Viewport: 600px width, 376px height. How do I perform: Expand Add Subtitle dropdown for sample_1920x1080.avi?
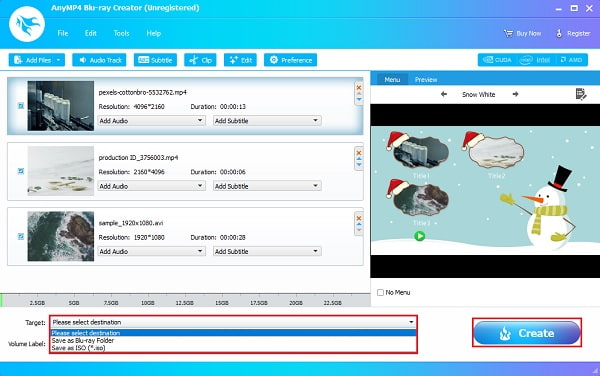click(267, 251)
